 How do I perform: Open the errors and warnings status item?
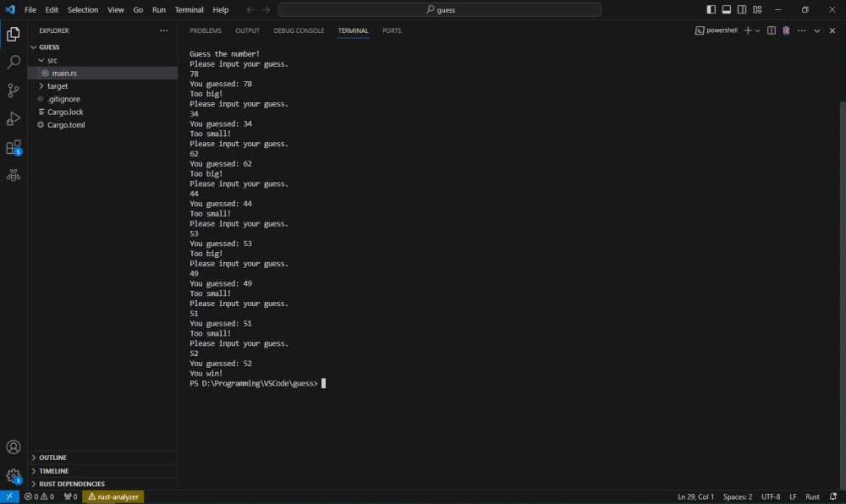pos(39,496)
